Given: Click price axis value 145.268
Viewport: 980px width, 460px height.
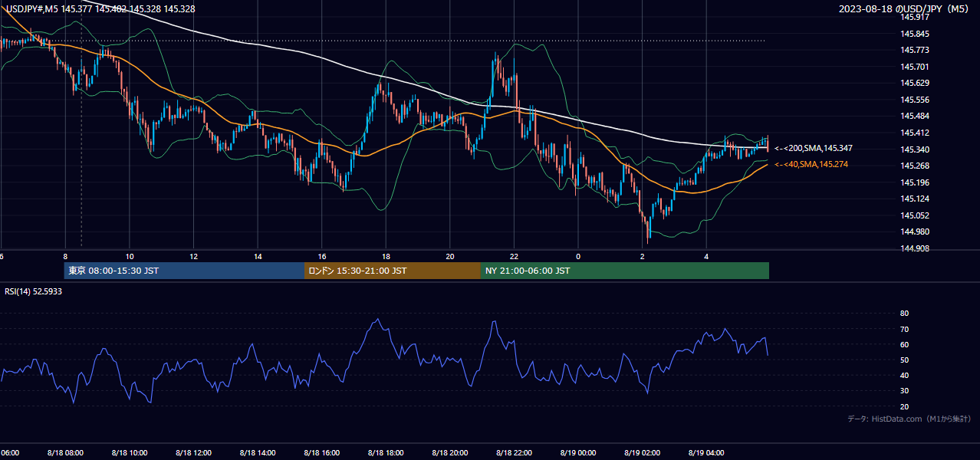Looking at the screenshot, I should pyautogui.click(x=915, y=166).
